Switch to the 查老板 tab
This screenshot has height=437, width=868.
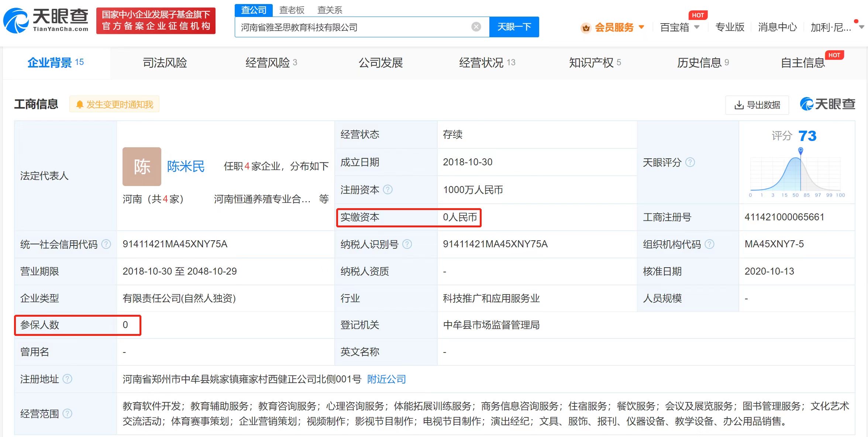[x=292, y=10]
